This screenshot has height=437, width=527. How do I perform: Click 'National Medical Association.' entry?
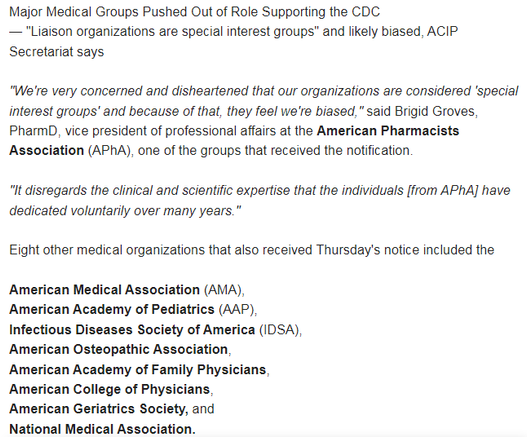(102, 429)
